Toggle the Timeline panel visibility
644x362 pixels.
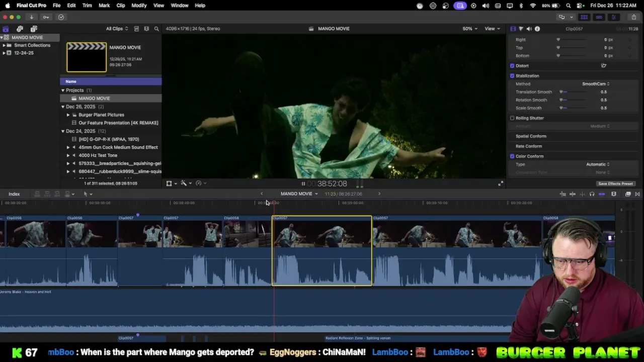tap(599, 17)
